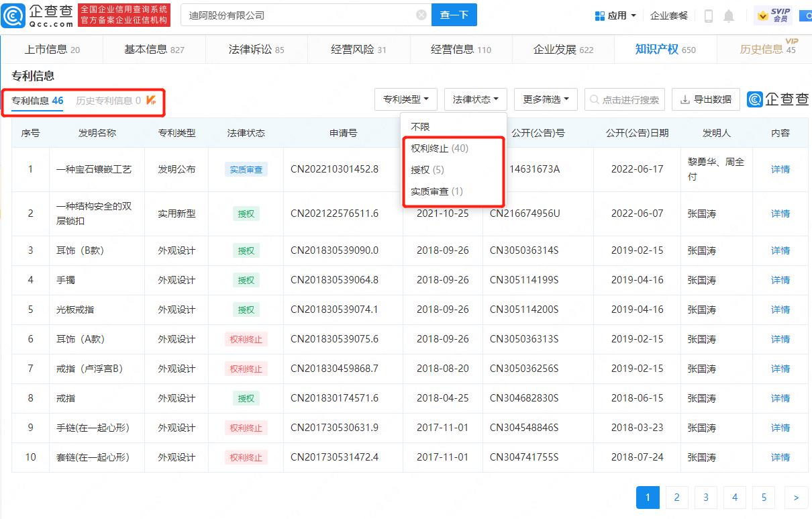Switch to the 历史信息 tab
812x519 pixels.
pyautogui.click(x=768, y=49)
